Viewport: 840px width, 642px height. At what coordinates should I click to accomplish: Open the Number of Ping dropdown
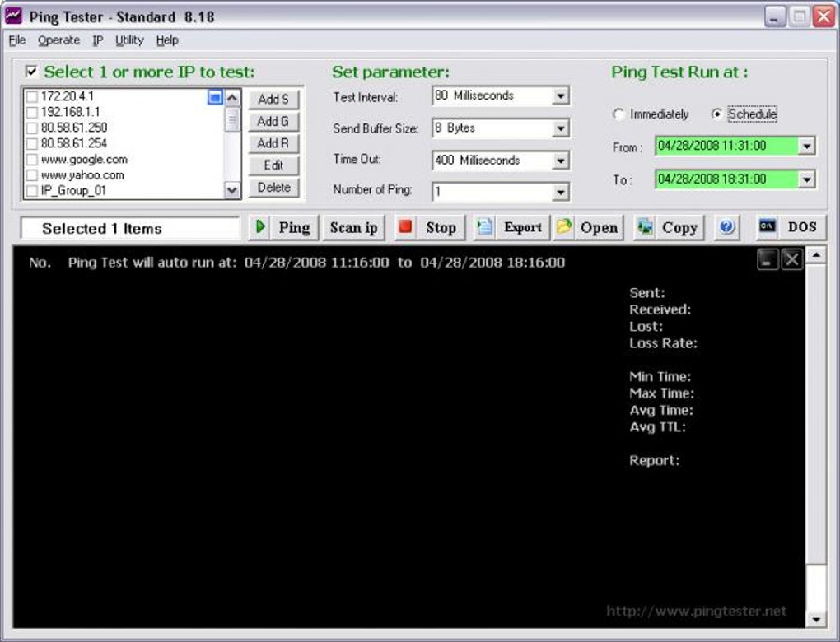click(560, 192)
